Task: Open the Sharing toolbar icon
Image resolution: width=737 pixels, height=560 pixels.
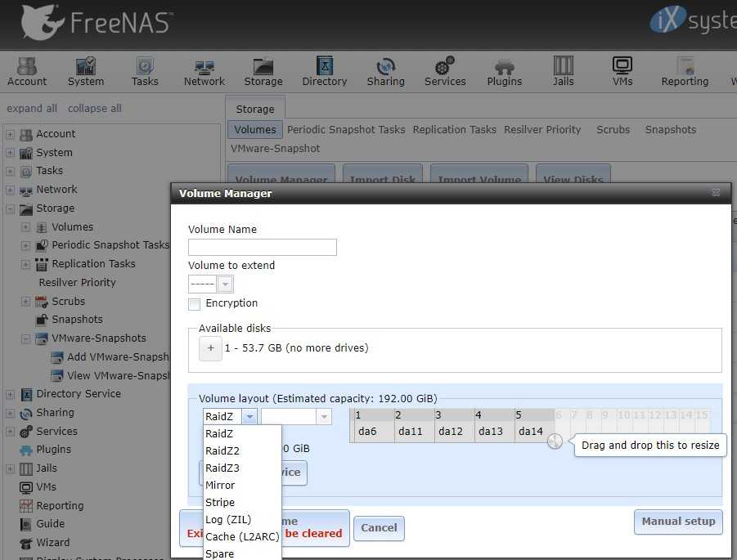Action: [385, 71]
